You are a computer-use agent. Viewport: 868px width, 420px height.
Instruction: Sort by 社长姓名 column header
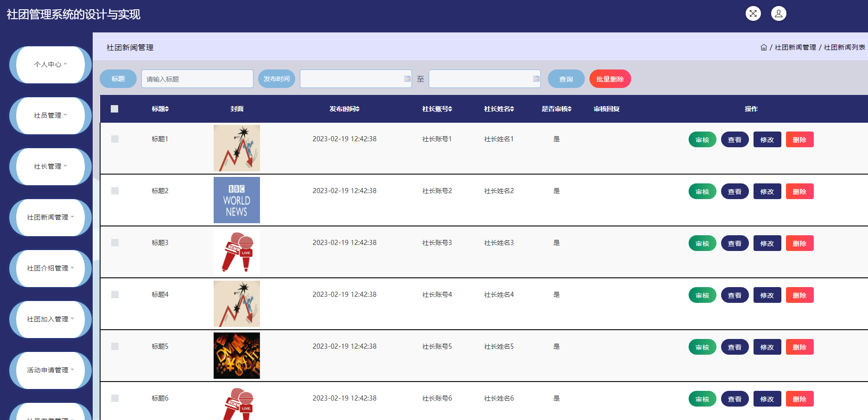click(x=499, y=109)
